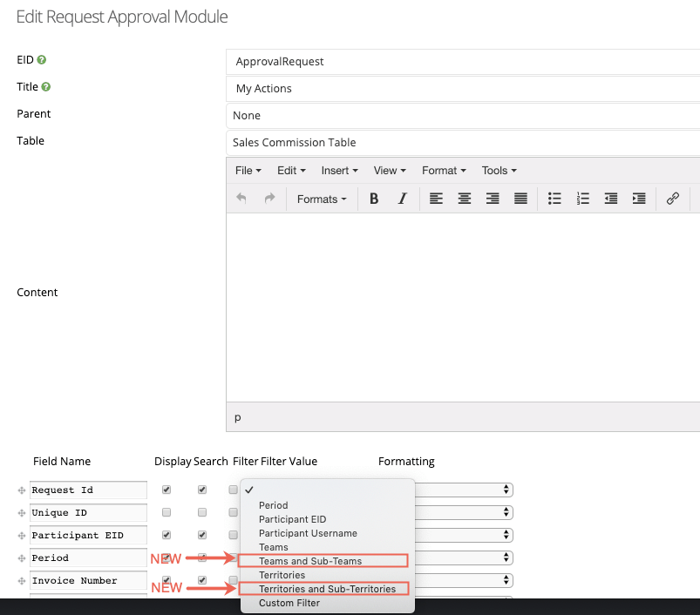The height and width of the screenshot is (615, 700).
Task: Choose Participant Username filter option
Action: click(328, 533)
